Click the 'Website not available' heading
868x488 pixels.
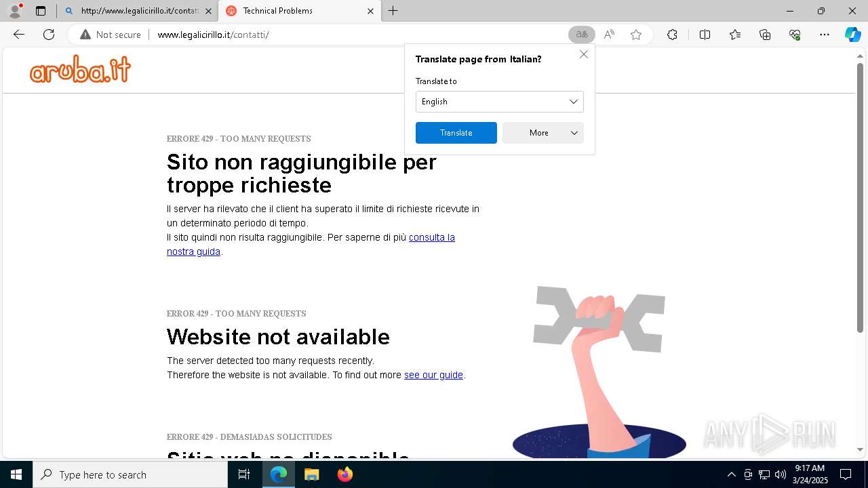[x=278, y=337]
